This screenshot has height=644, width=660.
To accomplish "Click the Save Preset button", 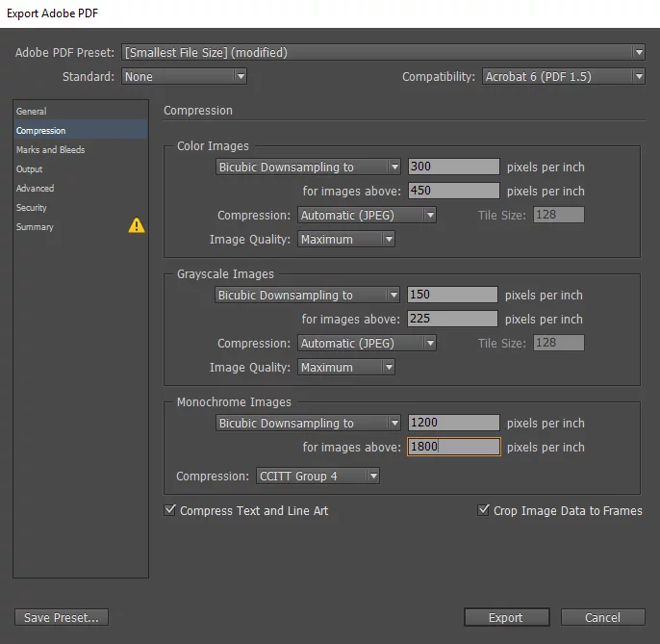I will 62,617.
